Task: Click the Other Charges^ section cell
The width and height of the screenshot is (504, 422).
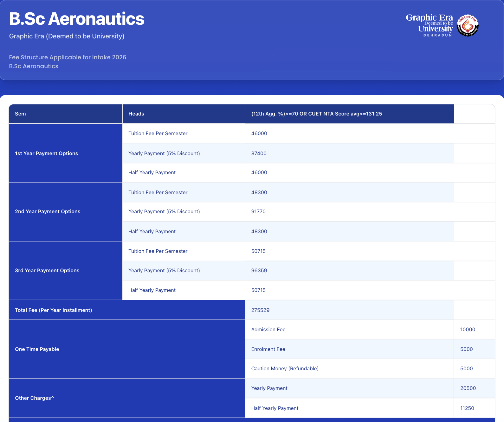Action: pos(35,398)
